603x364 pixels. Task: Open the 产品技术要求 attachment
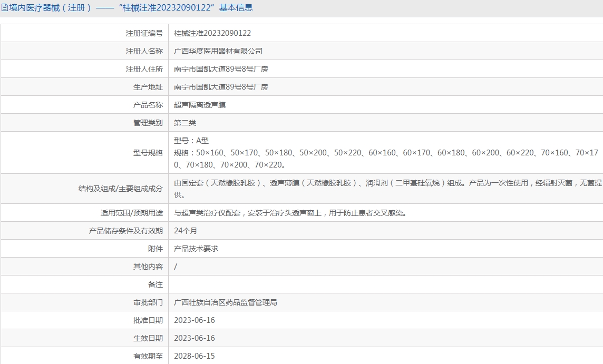[196, 249]
